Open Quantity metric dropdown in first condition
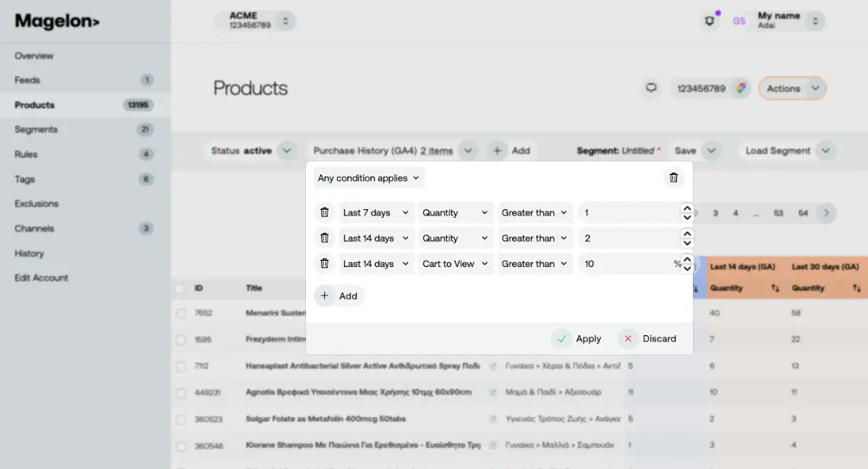This screenshot has height=469, width=868. pos(456,213)
